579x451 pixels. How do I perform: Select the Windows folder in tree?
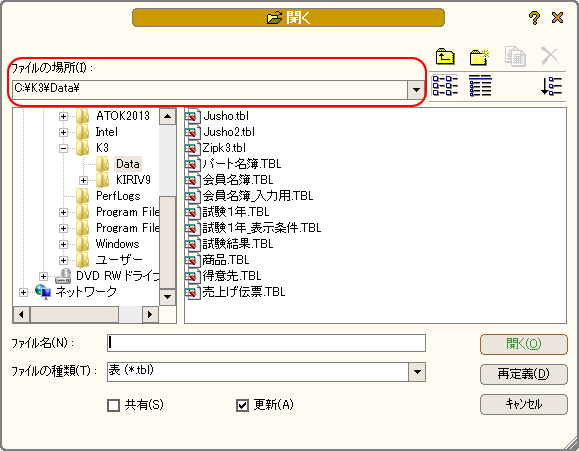pyautogui.click(x=117, y=244)
